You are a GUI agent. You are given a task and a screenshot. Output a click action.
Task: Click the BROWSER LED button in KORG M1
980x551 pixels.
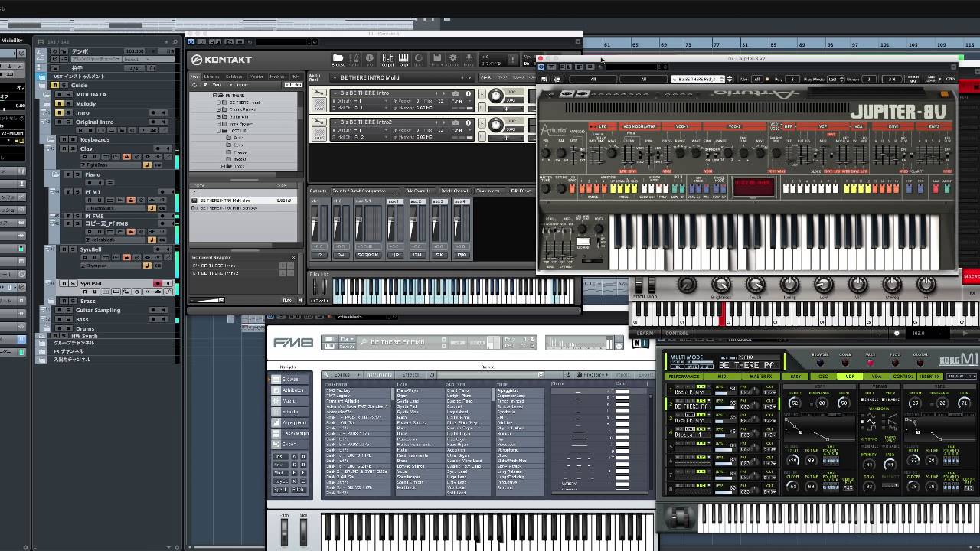point(820,362)
